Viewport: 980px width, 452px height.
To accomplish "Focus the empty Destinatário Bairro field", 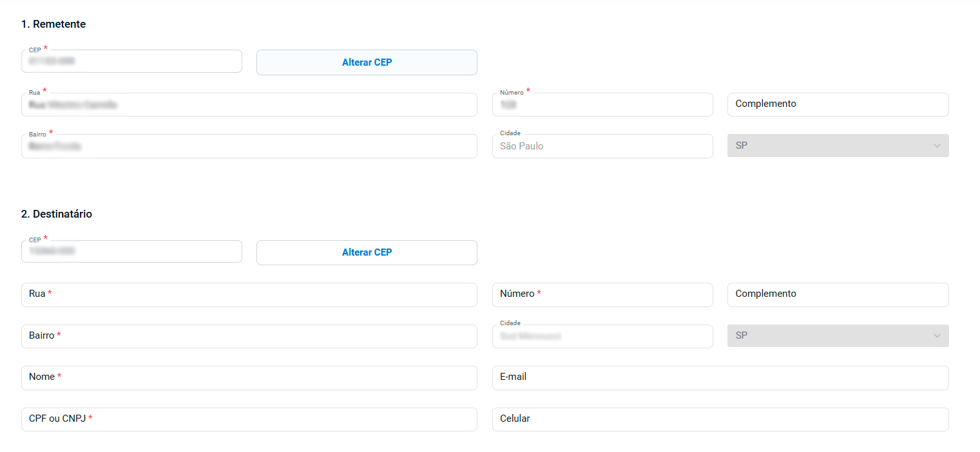I will [x=249, y=336].
